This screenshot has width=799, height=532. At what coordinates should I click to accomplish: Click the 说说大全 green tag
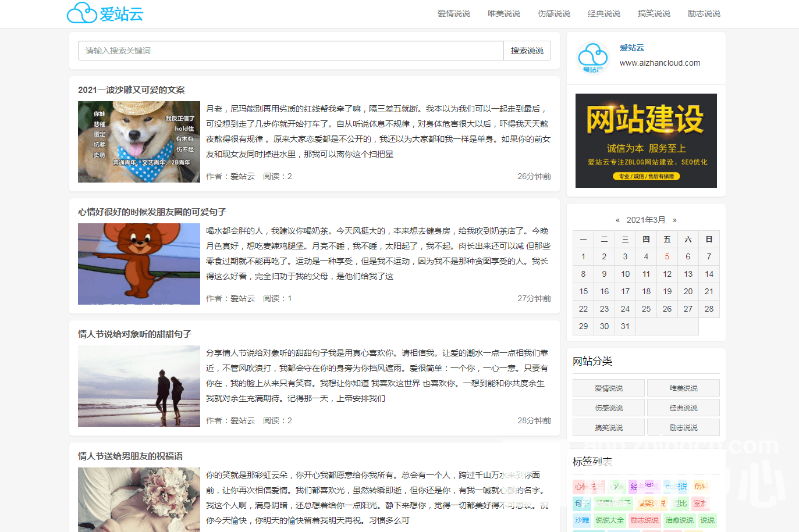coord(609,520)
